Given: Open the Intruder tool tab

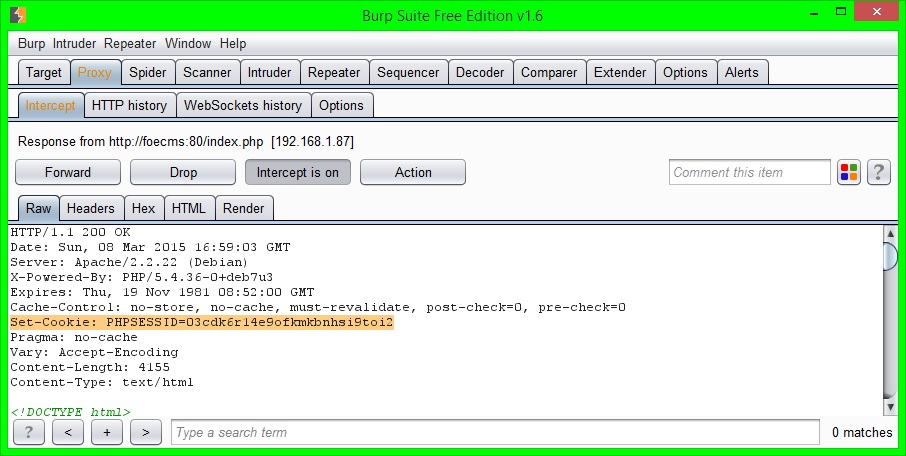Looking at the screenshot, I should pyautogui.click(x=269, y=73).
